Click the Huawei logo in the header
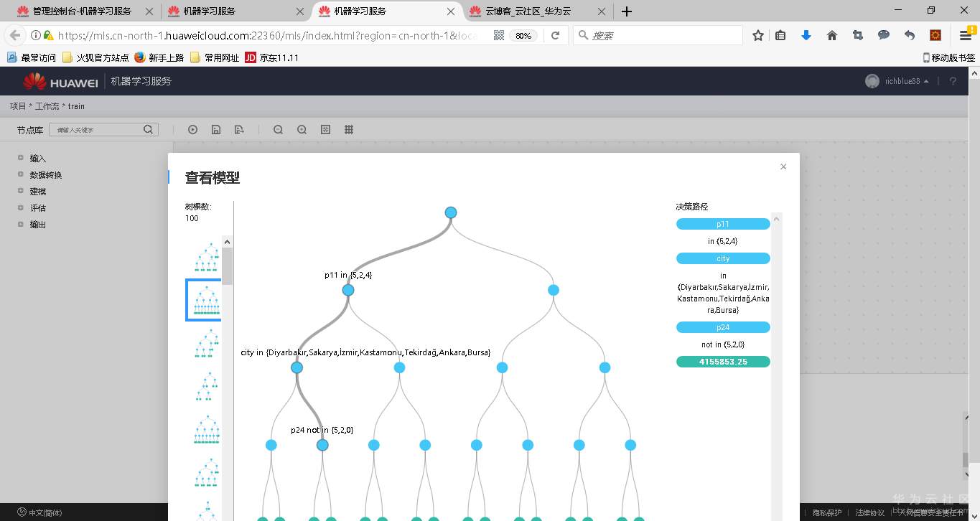Viewport: 980px width, 521px height. 61,82
